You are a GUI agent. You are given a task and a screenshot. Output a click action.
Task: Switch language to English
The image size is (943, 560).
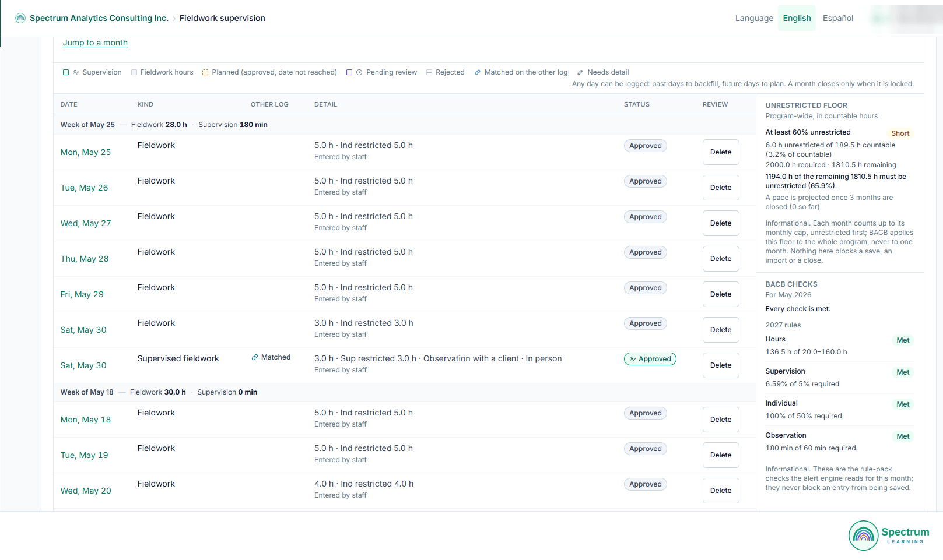coord(797,18)
